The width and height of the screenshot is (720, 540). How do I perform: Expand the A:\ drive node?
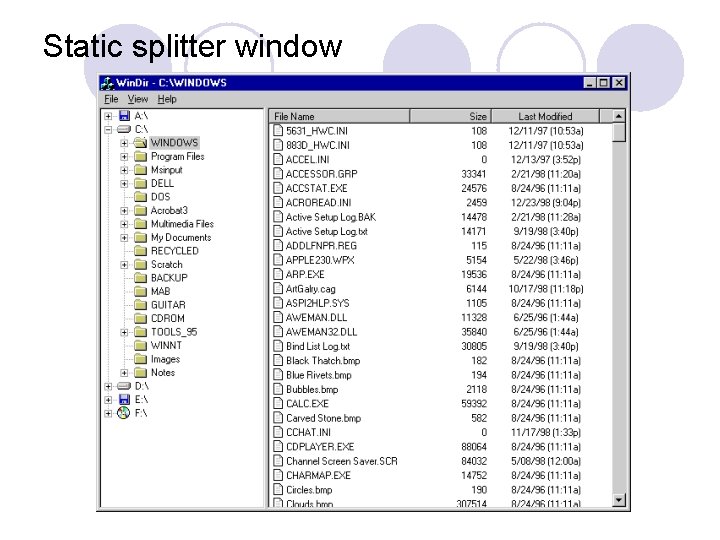click(x=108, y=116)
